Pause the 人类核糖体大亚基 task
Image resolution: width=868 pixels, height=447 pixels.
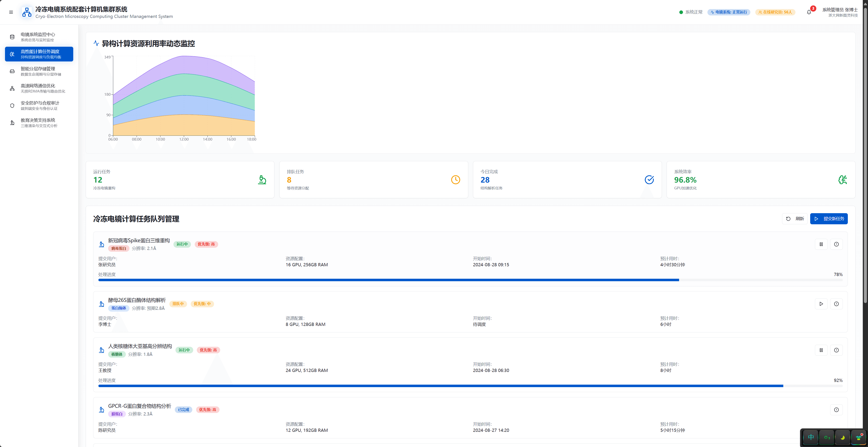[x=821, y=350]
